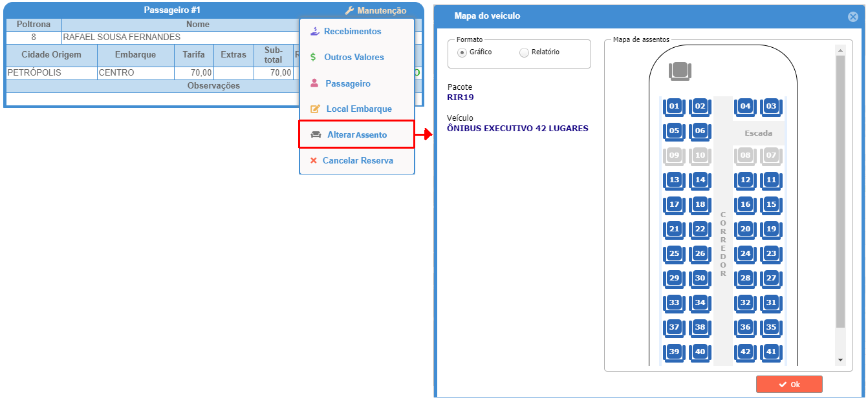The width and height of the screenshot is (868, 402).
Task: Click the greyed occupied seat 07
Action: tap(771, 156)
